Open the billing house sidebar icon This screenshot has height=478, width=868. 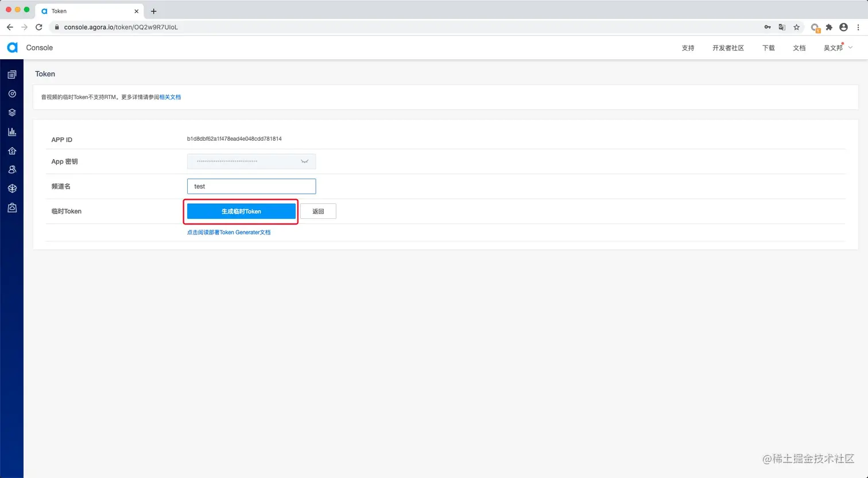point(12,151)
